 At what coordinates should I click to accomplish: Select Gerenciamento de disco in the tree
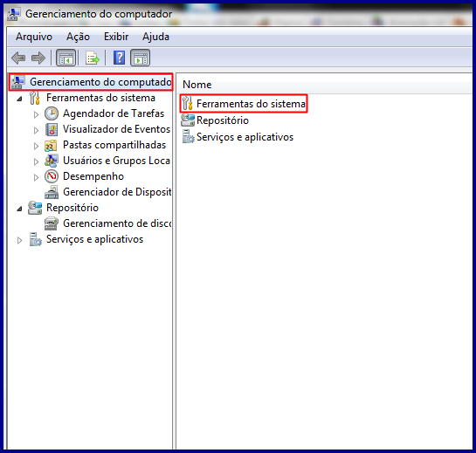click(117, 223)
